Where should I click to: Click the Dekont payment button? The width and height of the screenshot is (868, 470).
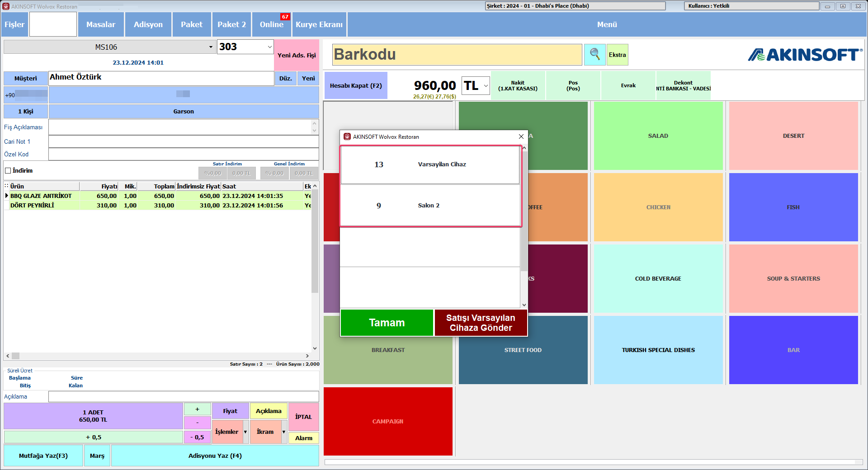(683, 85)
